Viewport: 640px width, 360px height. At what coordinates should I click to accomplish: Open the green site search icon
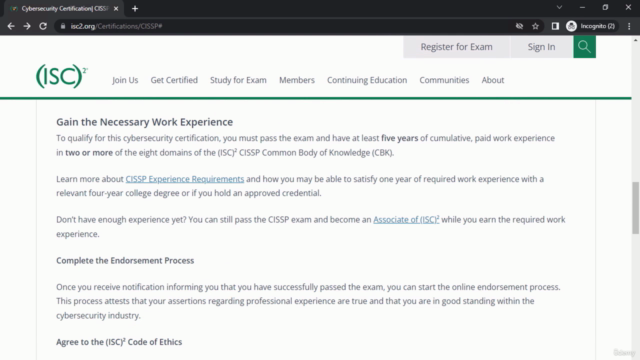click(584, 47)
